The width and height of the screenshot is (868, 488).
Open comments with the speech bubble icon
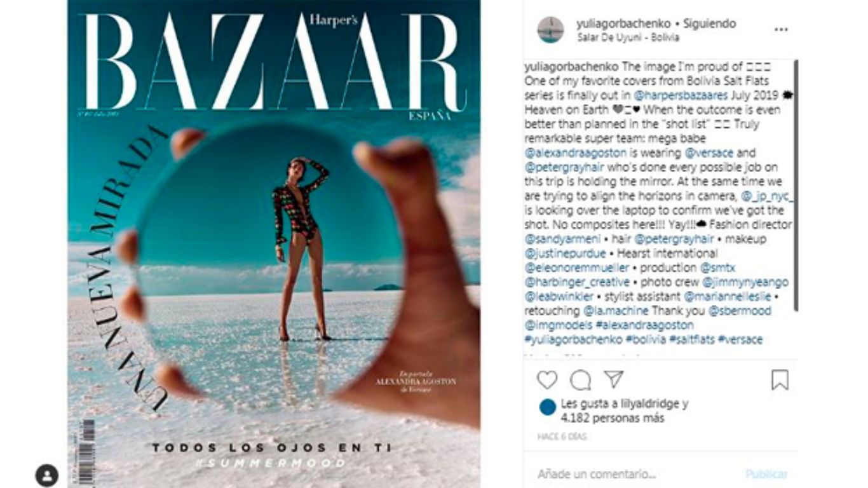pyautogui.click(x=580, y=380)
